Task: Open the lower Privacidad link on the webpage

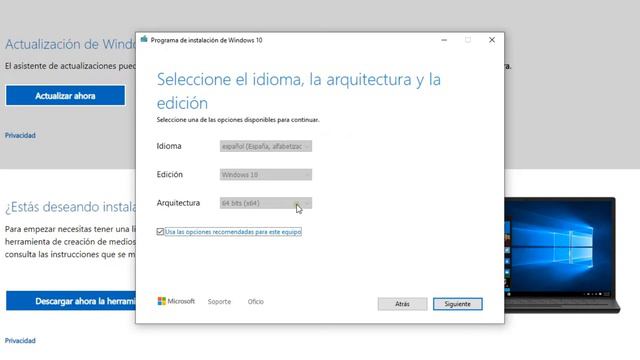Action: click(20, 340)
